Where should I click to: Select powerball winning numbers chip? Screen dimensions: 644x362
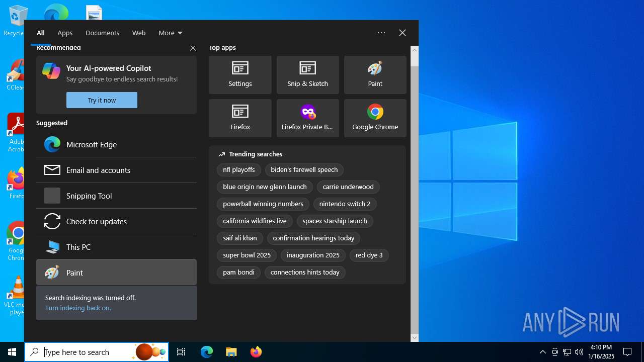tap(263, 204)
